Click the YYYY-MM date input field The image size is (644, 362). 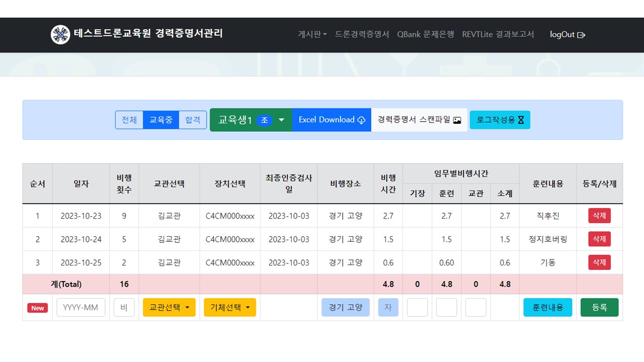pyautogui.click(x=81, y=308)
